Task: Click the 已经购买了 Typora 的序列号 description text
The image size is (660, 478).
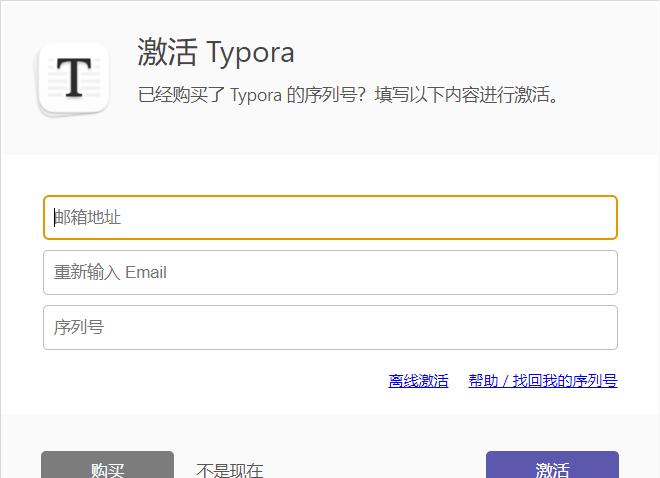Action: click(348, 95)
